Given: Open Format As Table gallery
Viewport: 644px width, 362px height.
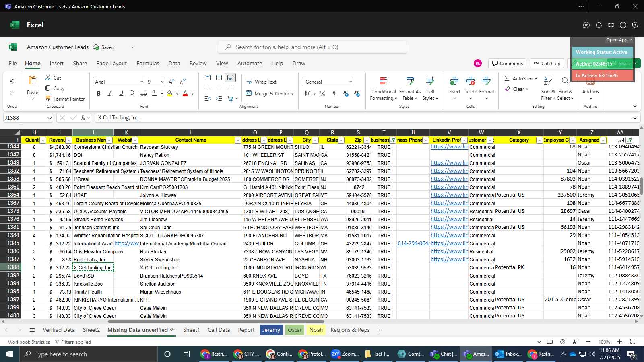Looking at the screenshot, I should [410, 89].
